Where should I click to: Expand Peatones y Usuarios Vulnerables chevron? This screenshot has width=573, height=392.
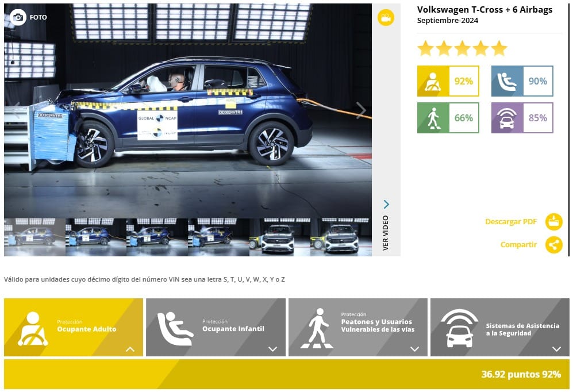coord(414,349)
